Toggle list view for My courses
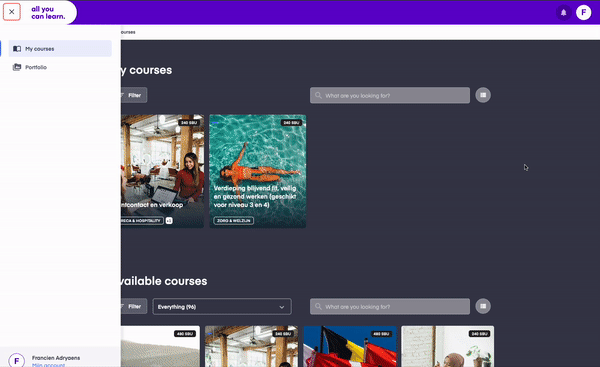 tap(483, 95)
